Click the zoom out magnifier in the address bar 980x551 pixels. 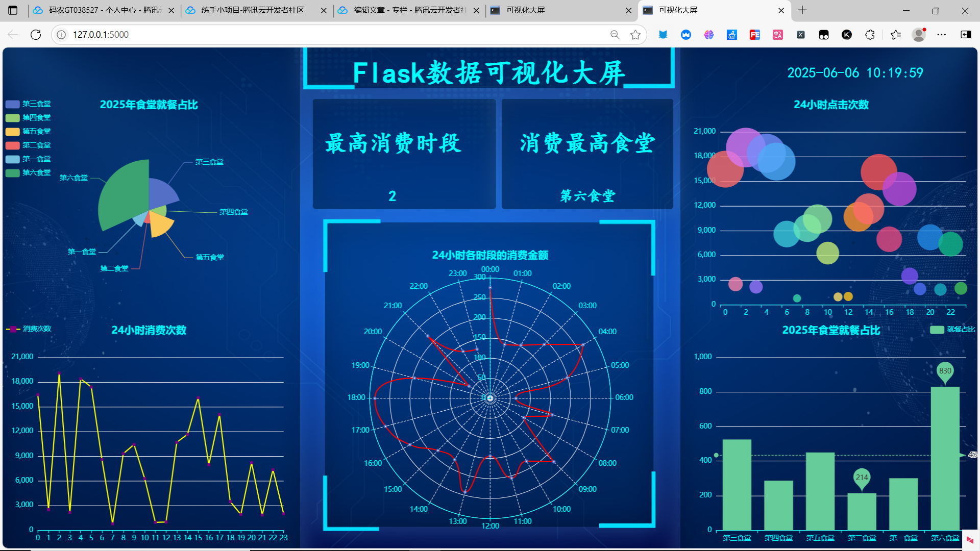[x=615, y=35]
